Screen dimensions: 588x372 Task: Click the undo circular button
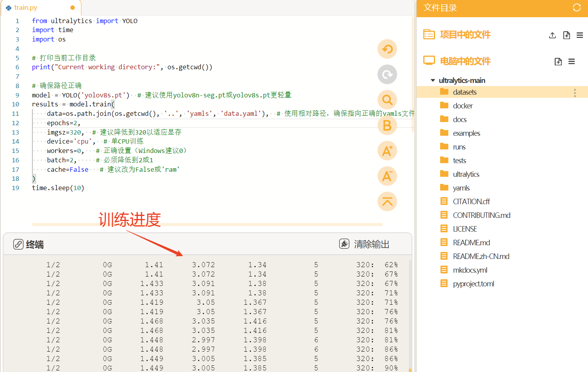(x=387, y=49)
